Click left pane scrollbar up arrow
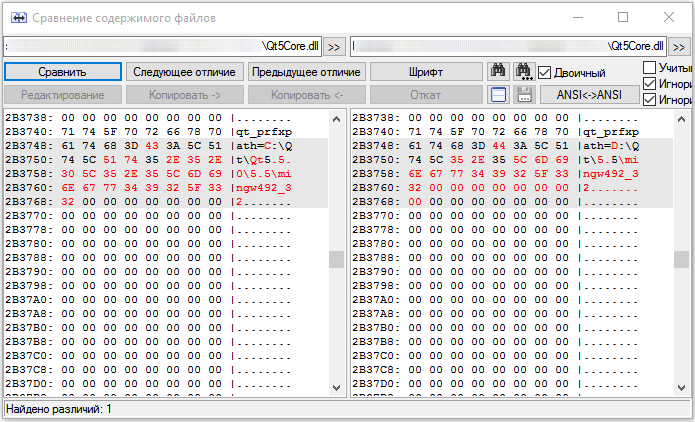This screenshot has height=422, width=695. tap(336, 119)
